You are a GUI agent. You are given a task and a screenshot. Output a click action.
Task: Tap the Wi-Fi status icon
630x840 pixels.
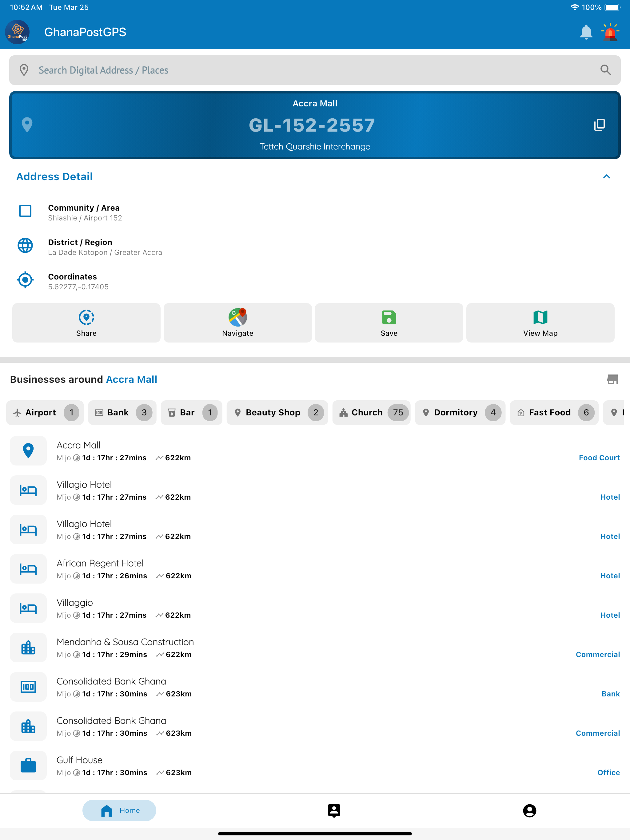click(x=575, y=7)
